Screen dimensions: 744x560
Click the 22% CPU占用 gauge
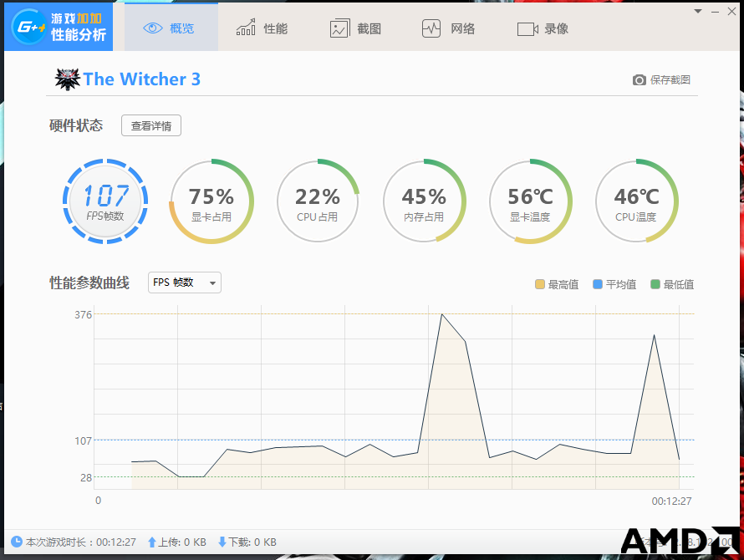tap(318, 201)
